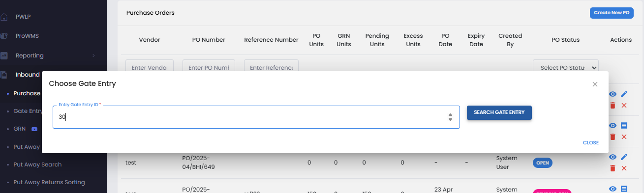The image size is (644, 193).
Task: Click the Reporting sidebar icon
Action: tap(4, 55)
